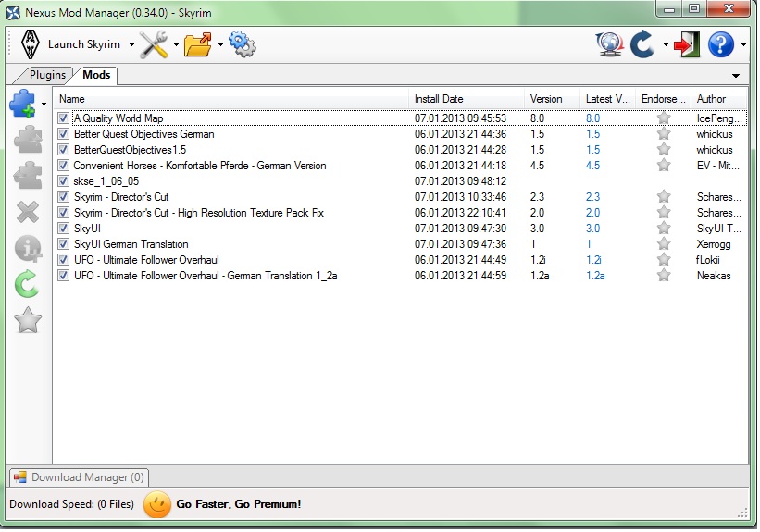Disable the SkyUI German Translation checkbox
The image size is (760, 532).
click(63, 244)
